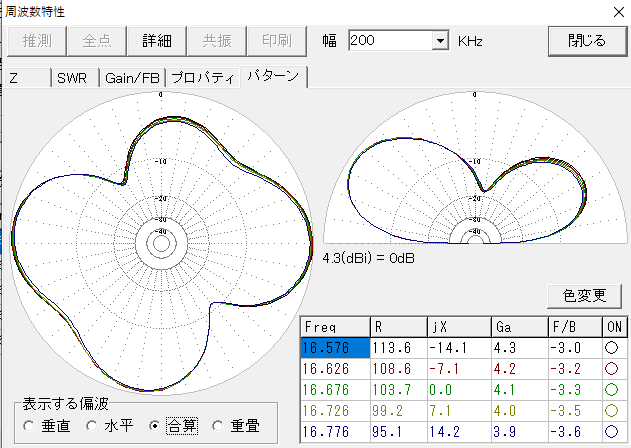Switch to the プロパティ tab
Image resolution: width=631 pixels, height=448 pixels.
pyautogui.click(x=202, y=78)
